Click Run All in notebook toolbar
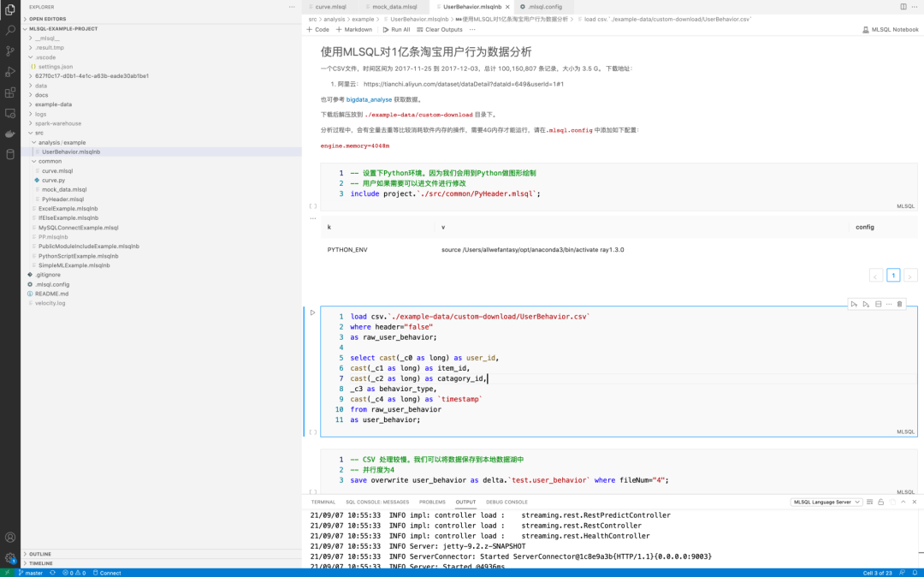Viewport: 924px width, 577px height. pos(396,29)
